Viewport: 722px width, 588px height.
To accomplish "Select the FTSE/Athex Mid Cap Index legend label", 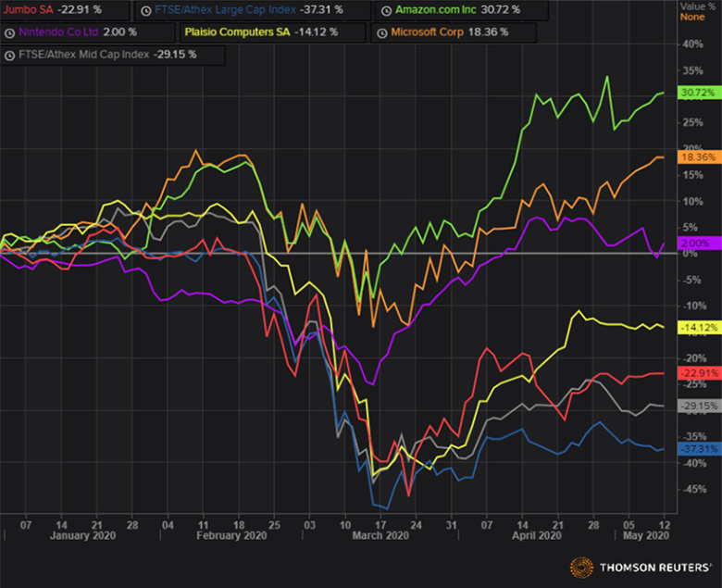I will point(84,55).
